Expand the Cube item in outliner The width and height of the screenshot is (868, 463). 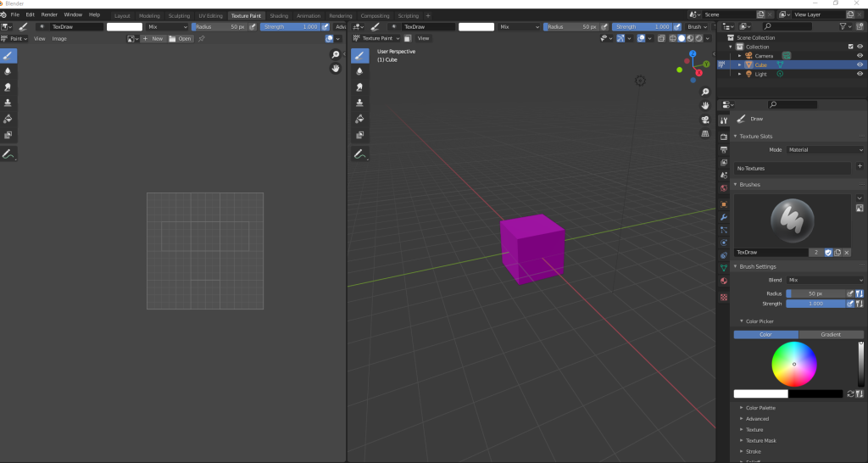[x=739, y=64]
